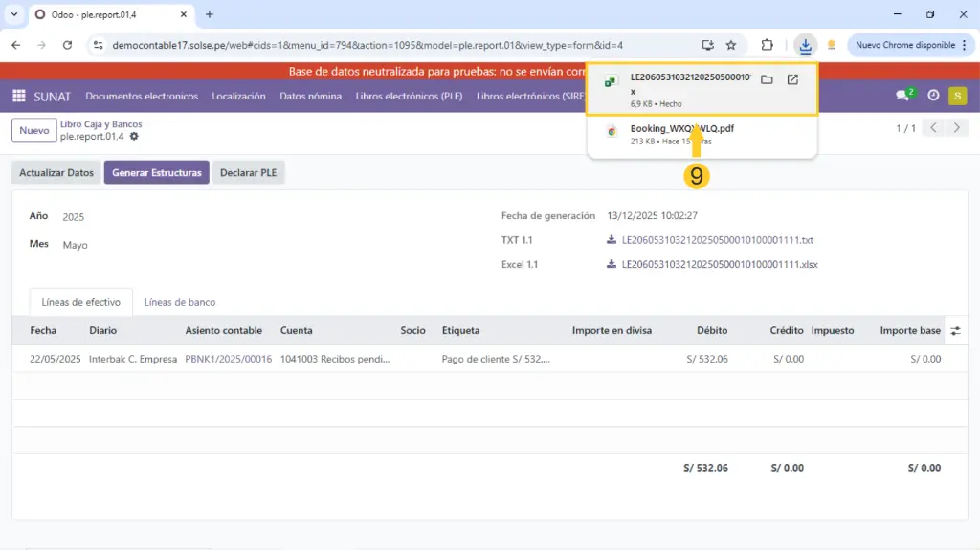Open Libros electrónicos (PLE) menu
The image size is (980, 550).
[409, 96]
